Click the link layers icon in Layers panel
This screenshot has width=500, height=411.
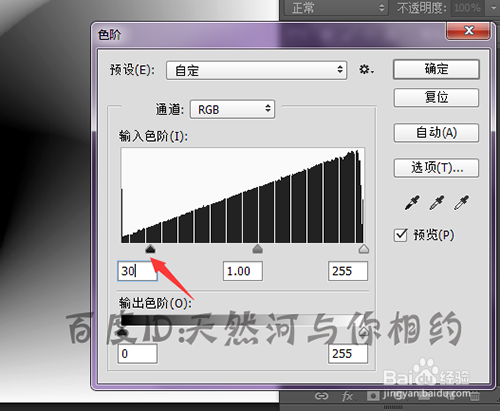pos(321,396)
